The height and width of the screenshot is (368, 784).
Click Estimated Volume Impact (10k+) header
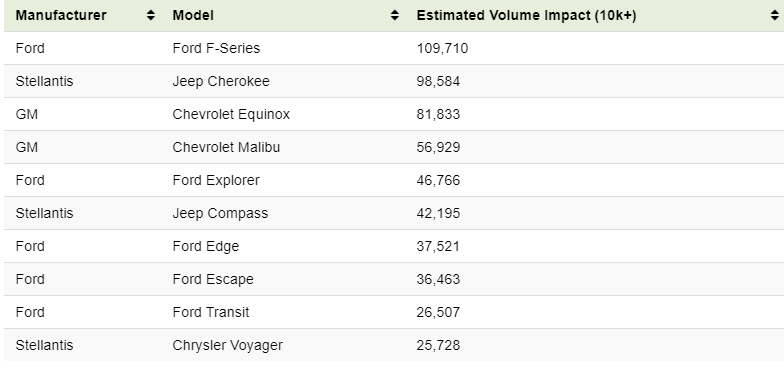[x=526, y=16]
